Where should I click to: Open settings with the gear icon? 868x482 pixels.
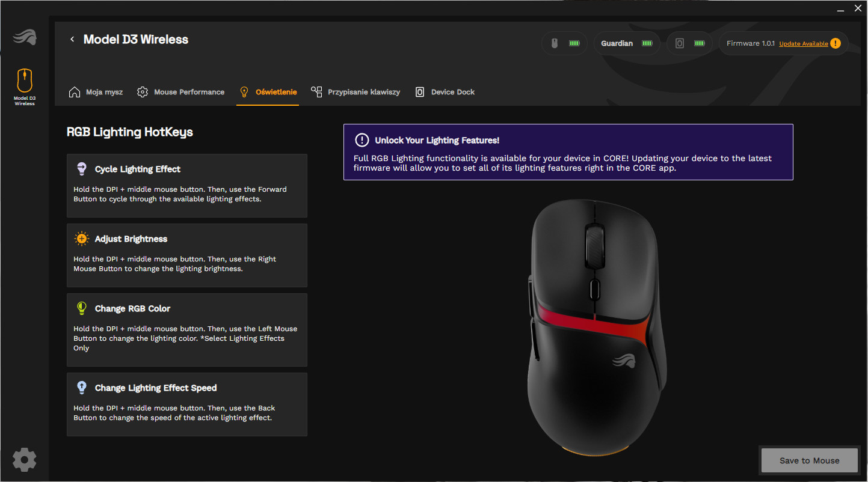tap(25, 460)
